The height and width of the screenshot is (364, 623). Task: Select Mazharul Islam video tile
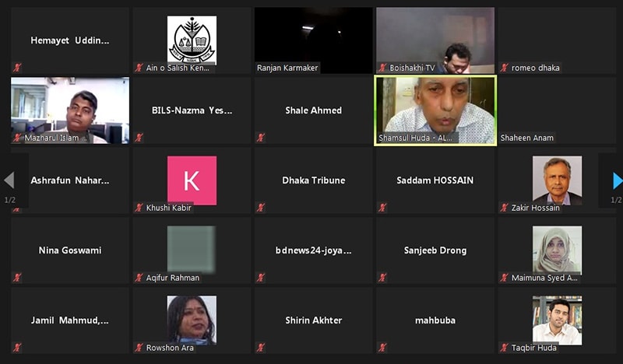[70, 110]
